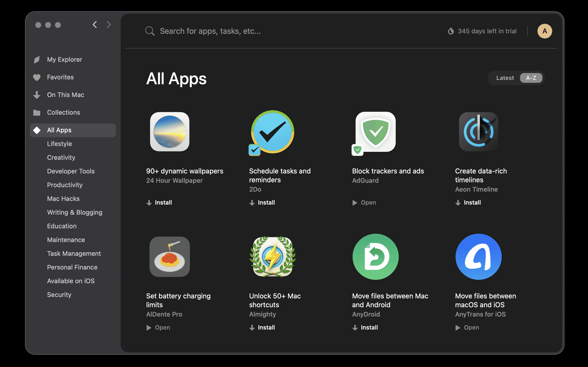This screenshot has height=367, width=588.
Task: Click 'Schedule tasks and reminders' title
Action: (x=280, y=175)
